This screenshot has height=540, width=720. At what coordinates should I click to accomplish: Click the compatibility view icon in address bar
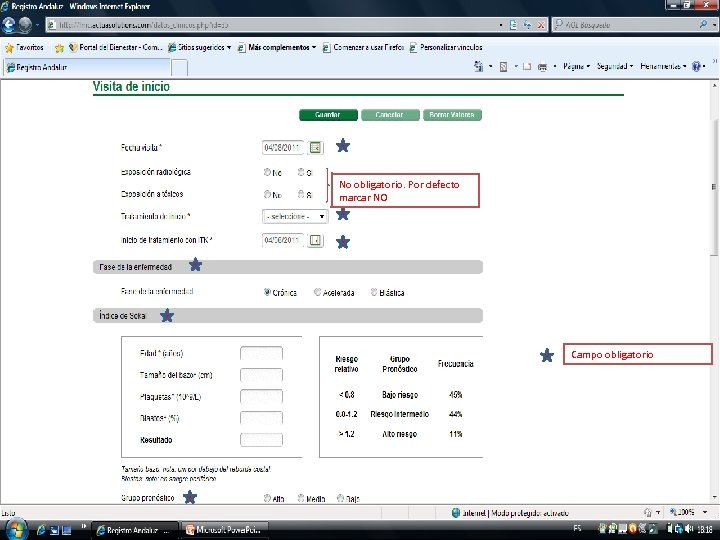pyautogui.click(x=513, y=25)
